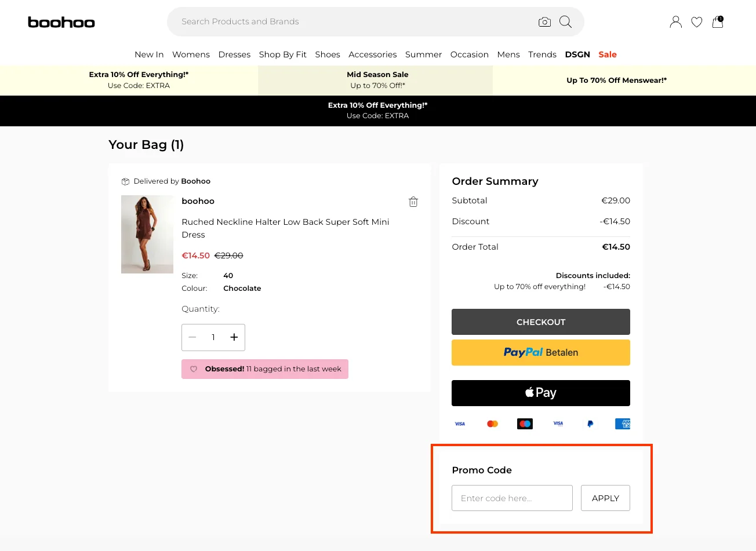Click the Subtotal value €29.00
This screenshot has width=756, height=551.
(x=616, y=200)
